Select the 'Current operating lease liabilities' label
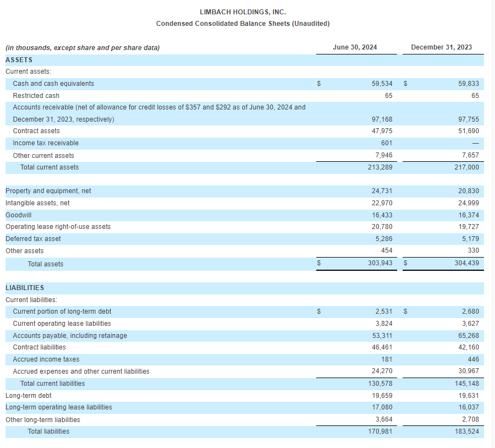Image resolution: width=495 pixels, height=448 pixels. tap(62, 324)
